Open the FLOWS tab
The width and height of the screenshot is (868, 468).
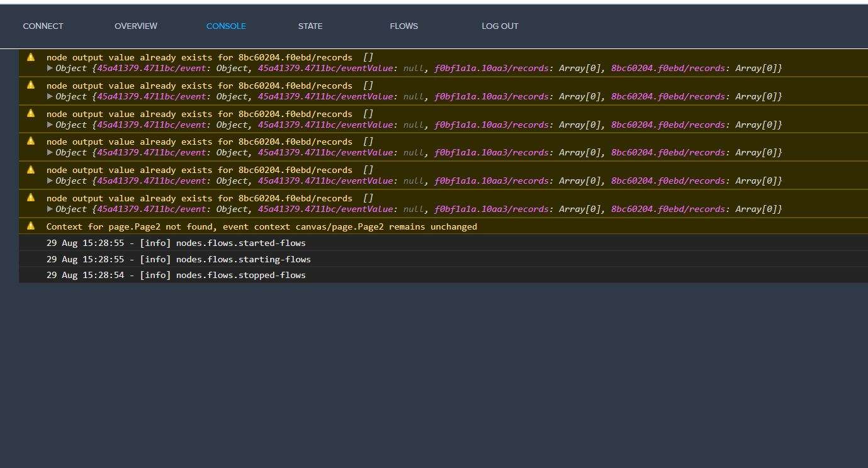pos(404,26)
